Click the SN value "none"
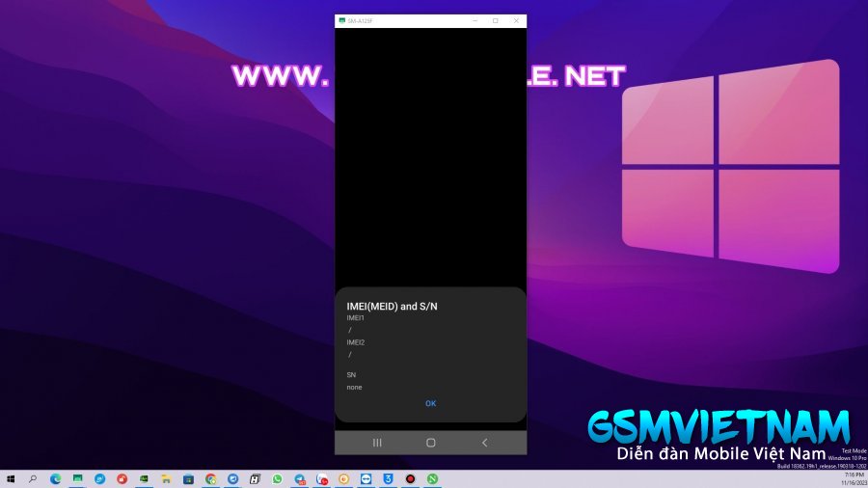Image resolution: width=868 pixels, height=488 pixels. click(354, 388)
